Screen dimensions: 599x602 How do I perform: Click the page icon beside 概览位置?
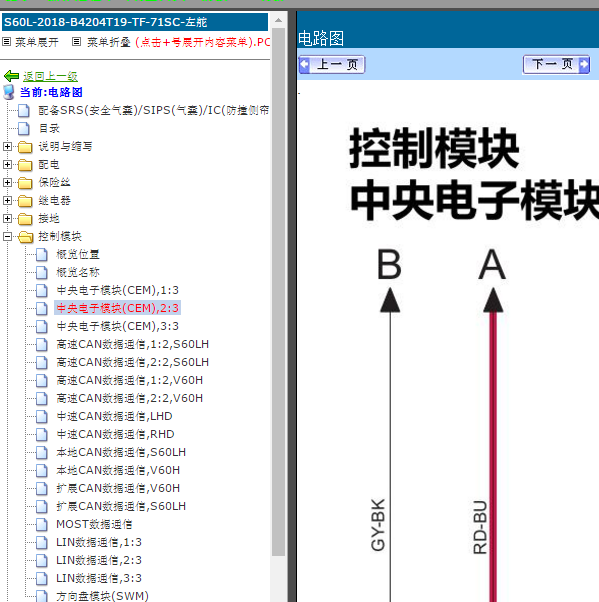pyautogui.click(x=42, y=255)
